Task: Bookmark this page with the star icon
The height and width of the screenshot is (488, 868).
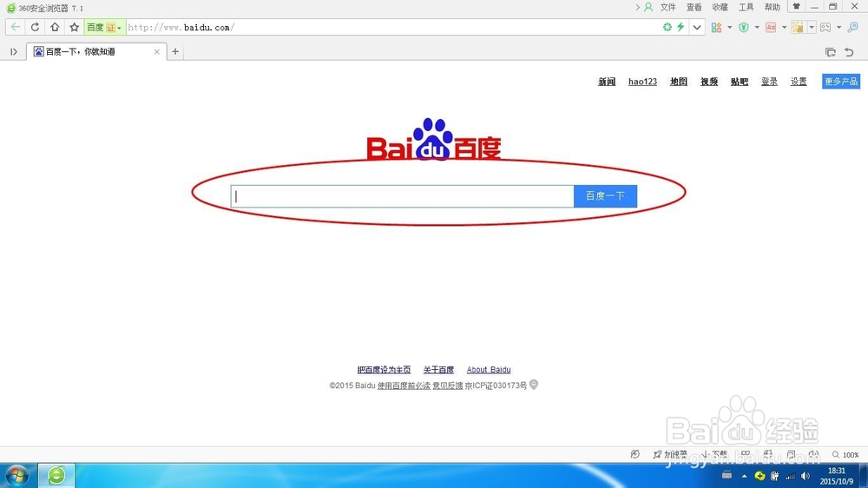Action: [x=74, y=27]
